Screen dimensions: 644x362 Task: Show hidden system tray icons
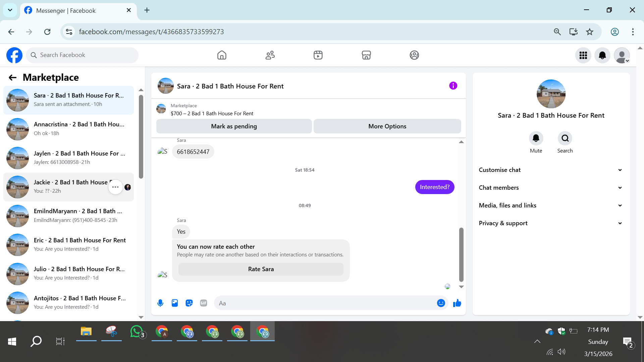[537, 342]
